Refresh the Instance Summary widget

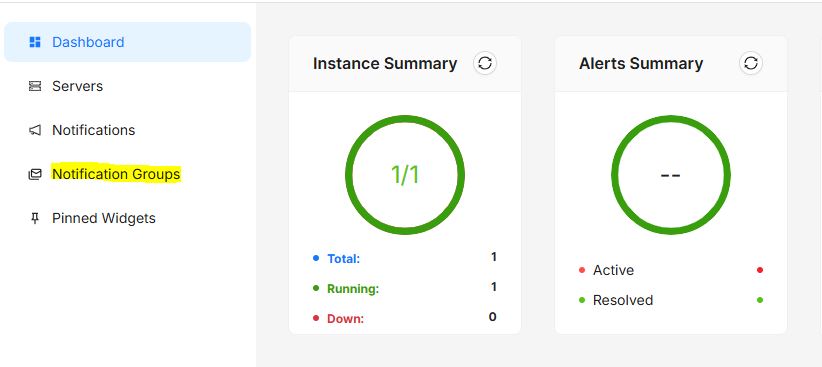click(x=485, y=63)
